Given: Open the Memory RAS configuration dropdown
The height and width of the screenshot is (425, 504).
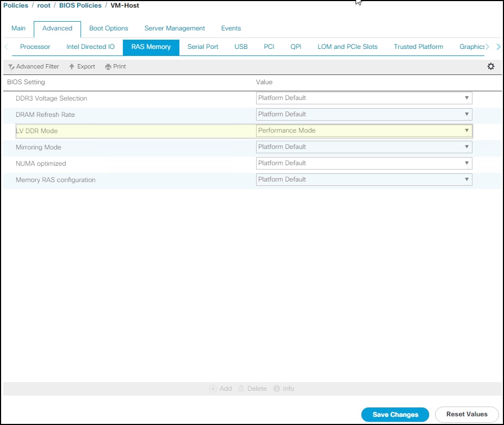Looking at the screenshot, I should [x=466, y=179].
